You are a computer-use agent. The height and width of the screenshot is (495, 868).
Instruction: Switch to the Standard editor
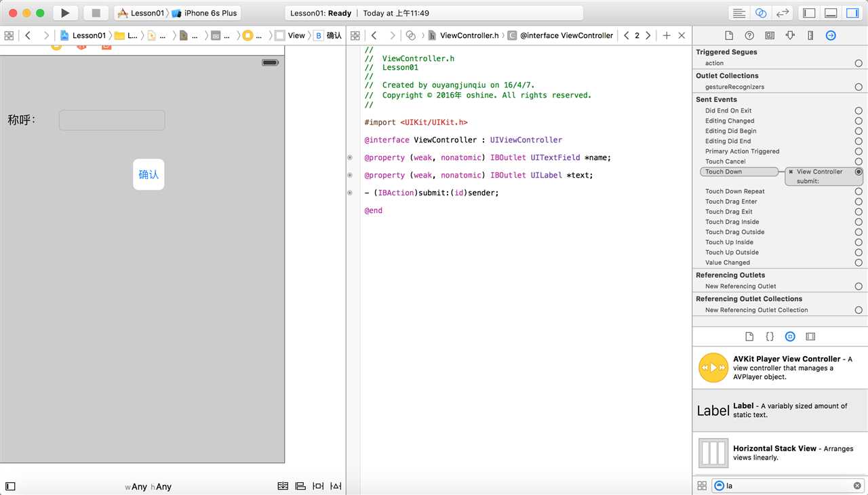pos(739,13)
